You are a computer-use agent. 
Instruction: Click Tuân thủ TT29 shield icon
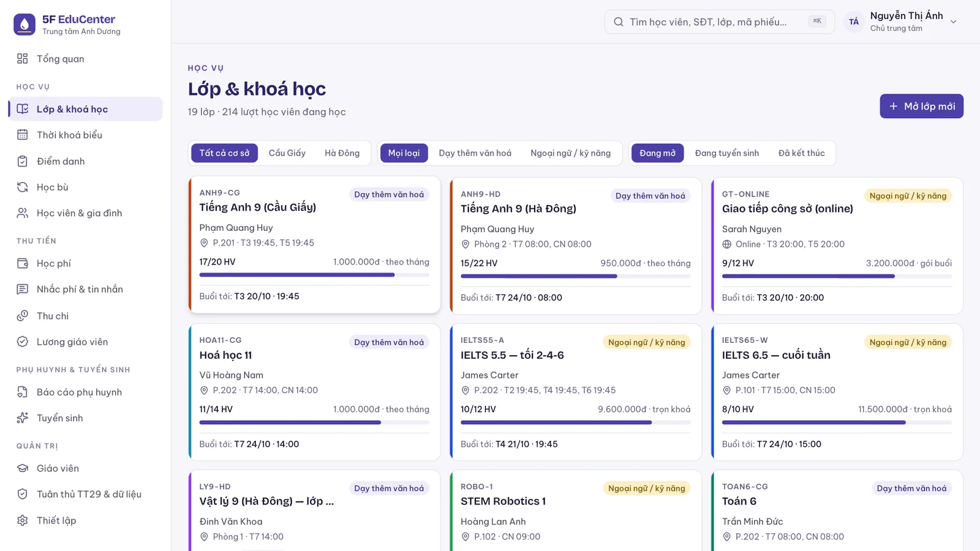(x=23, y=494)
